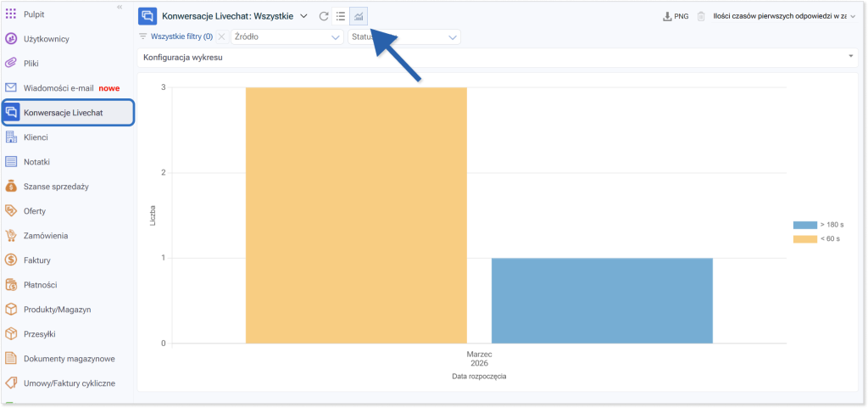Switch to list view icon
868x408 pixels.
click(341, 16)
